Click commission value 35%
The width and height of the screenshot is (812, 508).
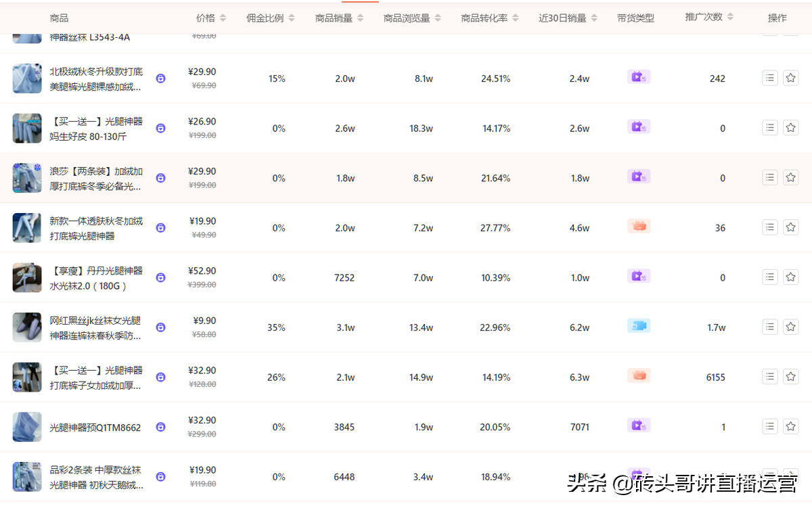click(276, 327)
